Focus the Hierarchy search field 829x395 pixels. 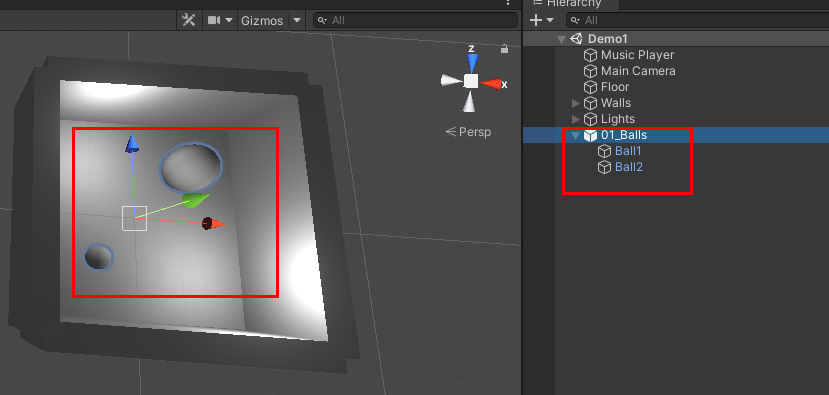coord(697,20)
